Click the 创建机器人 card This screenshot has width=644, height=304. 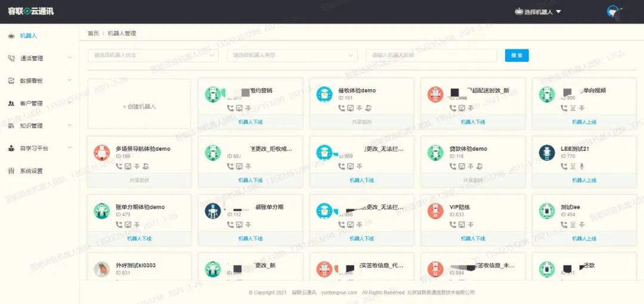coord(139,104)
